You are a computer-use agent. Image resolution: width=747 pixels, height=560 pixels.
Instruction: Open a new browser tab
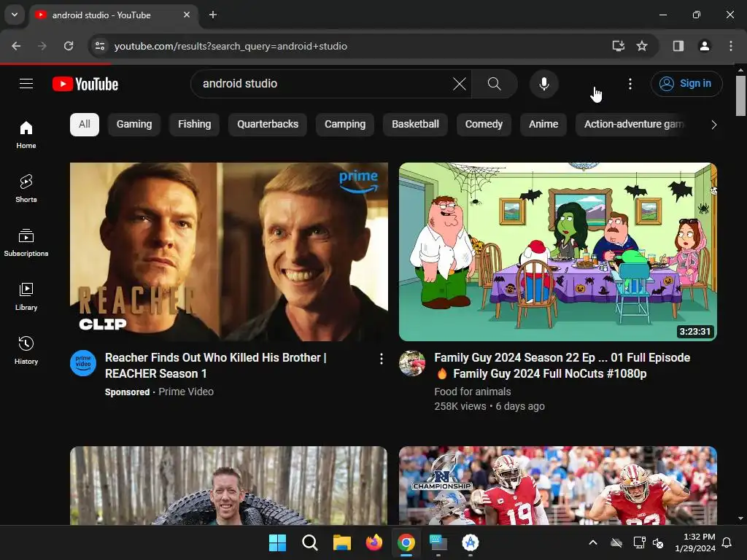pos(213,15)
